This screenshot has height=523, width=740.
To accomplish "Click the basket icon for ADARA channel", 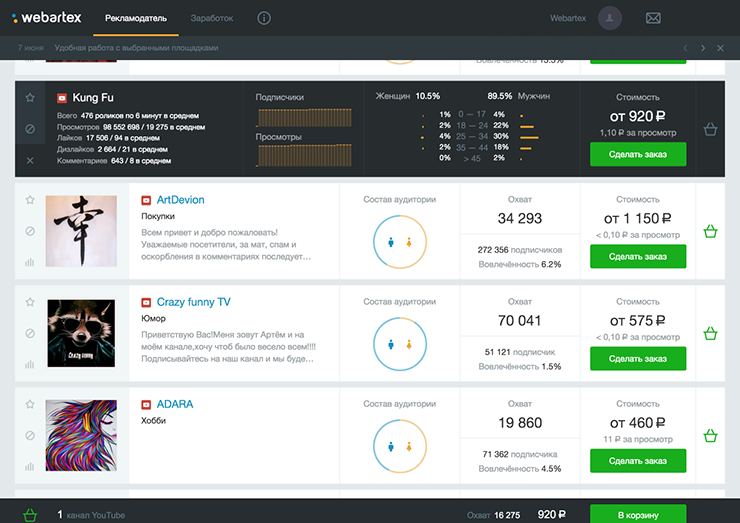I will point(710,436).
